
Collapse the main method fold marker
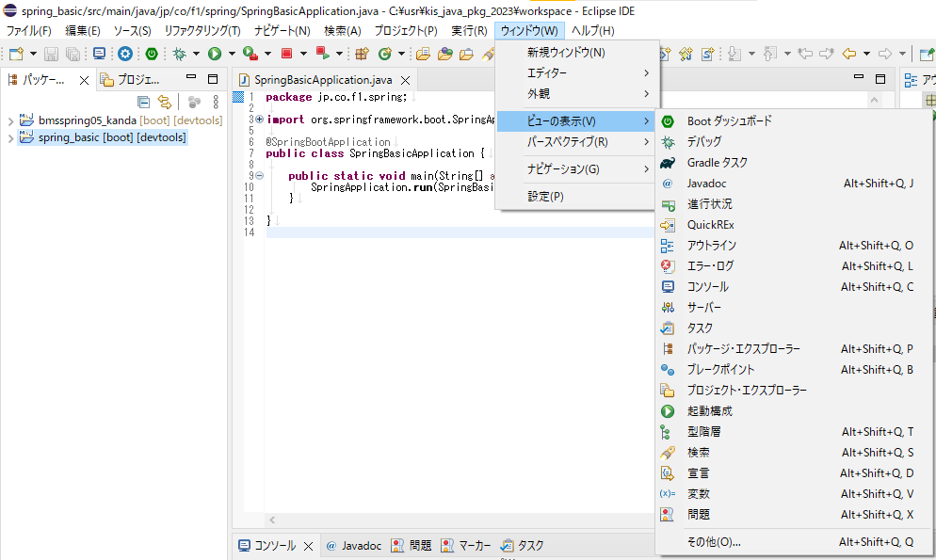point(259,176)
